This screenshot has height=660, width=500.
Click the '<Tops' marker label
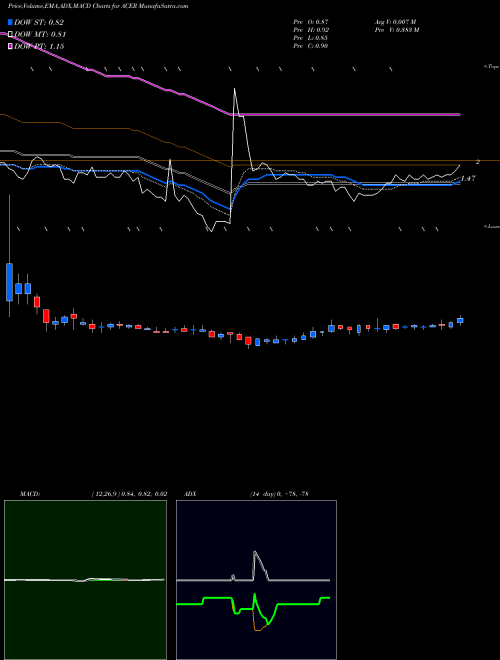click(x=492, y=67)
